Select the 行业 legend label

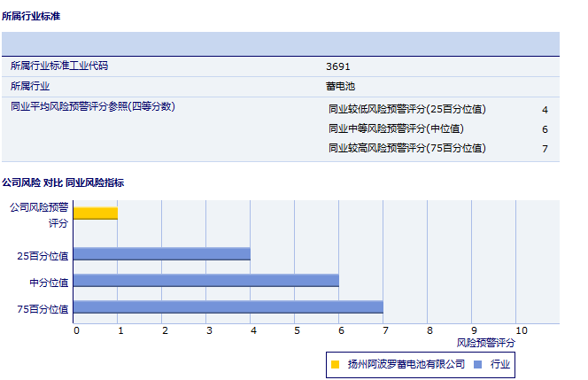coord(500,364)
